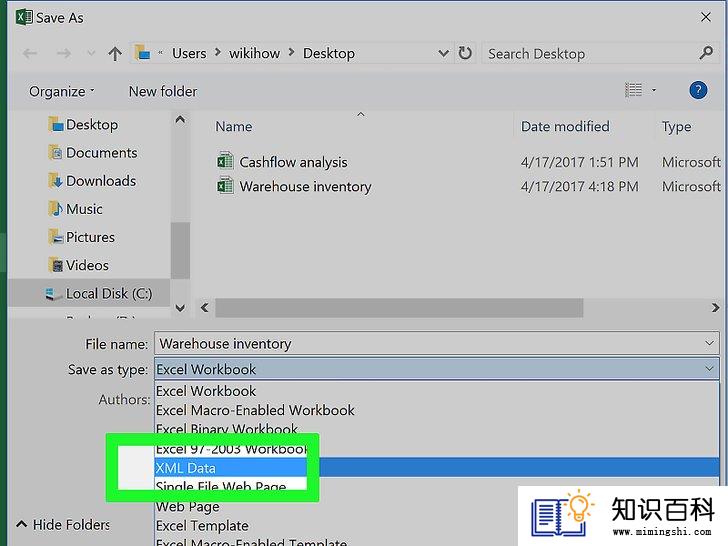Choose XML Data file type

point(436,468)
